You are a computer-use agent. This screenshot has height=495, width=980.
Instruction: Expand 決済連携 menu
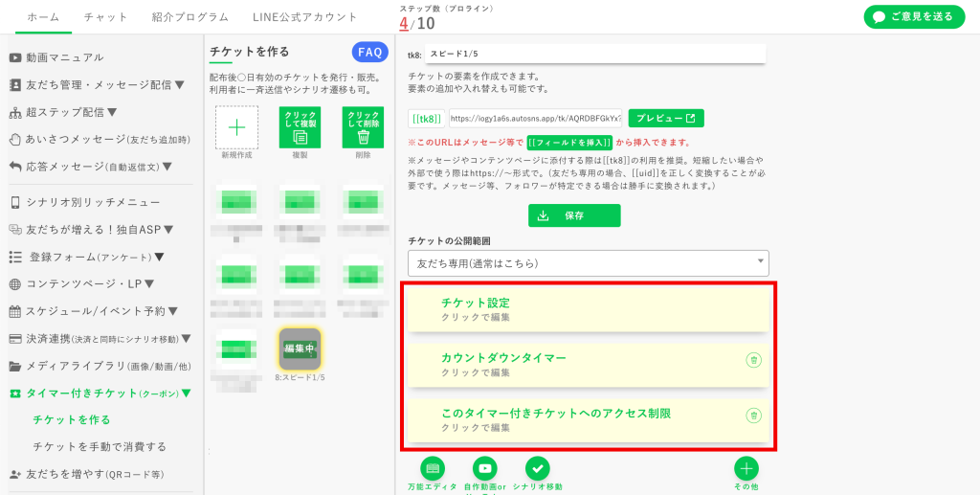tap(186, 339)
